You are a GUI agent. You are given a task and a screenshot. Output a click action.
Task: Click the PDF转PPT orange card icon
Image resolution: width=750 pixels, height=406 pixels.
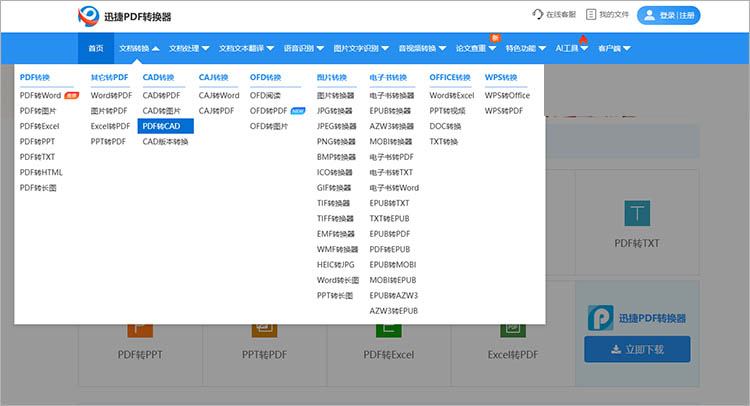[140, 330]
